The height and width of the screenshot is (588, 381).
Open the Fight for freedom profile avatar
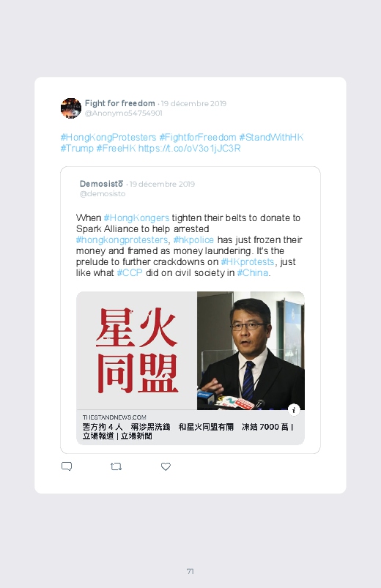tap(71, 108)
